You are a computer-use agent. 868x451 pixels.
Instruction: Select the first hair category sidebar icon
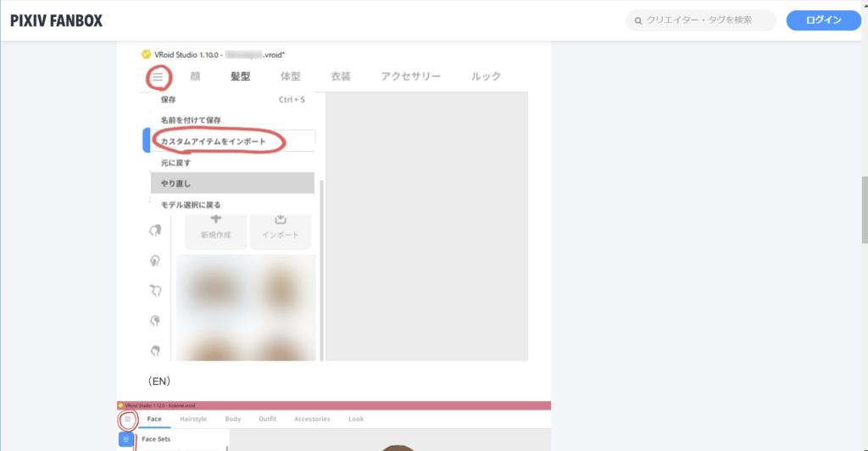(x=155, y=231)
